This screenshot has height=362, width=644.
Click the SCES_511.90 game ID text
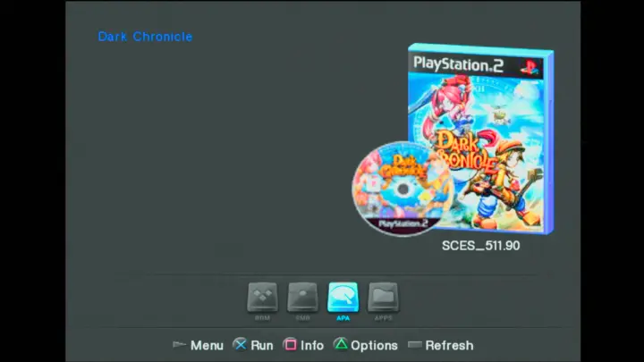click(x=480, y=246)
